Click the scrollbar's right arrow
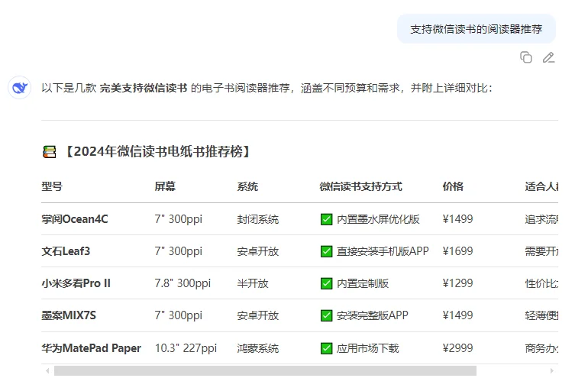Screen dimensions: 588x391 point(551,370)
